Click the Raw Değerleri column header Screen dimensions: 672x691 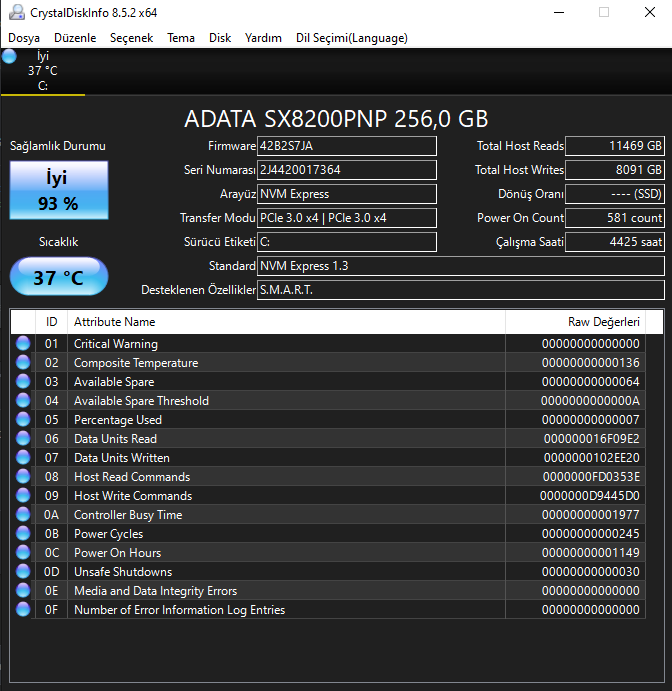575,322
